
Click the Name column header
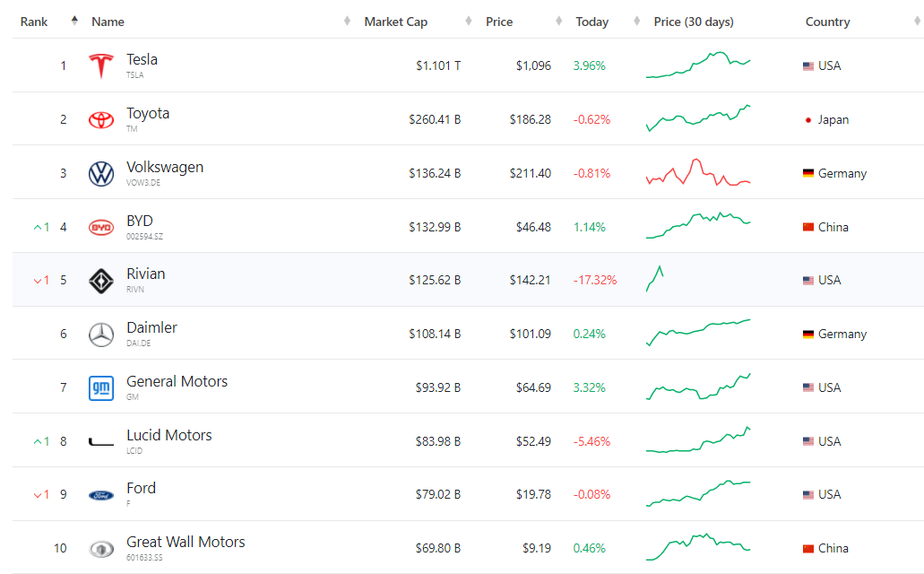tap(108, 22)
